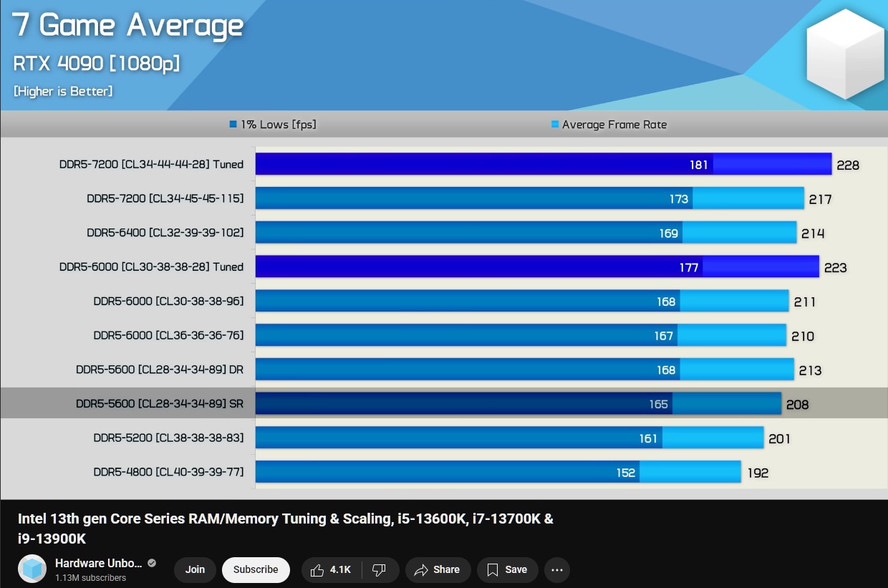Click the 169 1% lows value
This screenshot has width=888, height=588.
point(669,233)
